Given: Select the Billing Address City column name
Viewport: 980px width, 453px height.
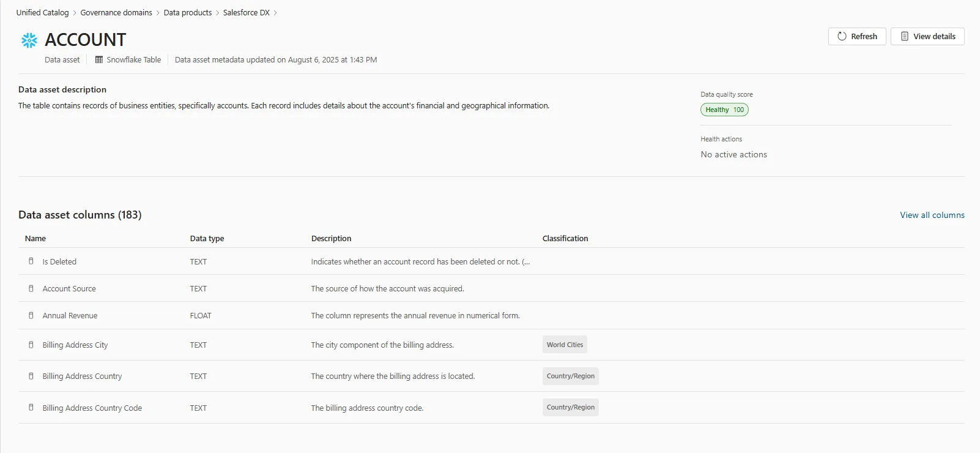Looking at the screenshot, I should 75,345.
